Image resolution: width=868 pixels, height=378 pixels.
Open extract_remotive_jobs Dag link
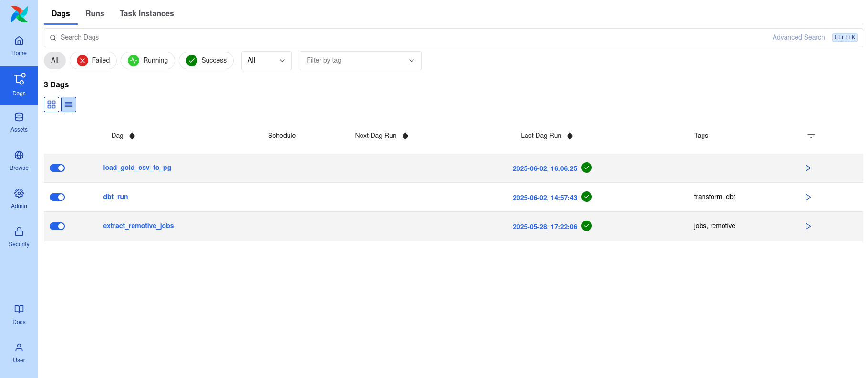tap(138, 226)
